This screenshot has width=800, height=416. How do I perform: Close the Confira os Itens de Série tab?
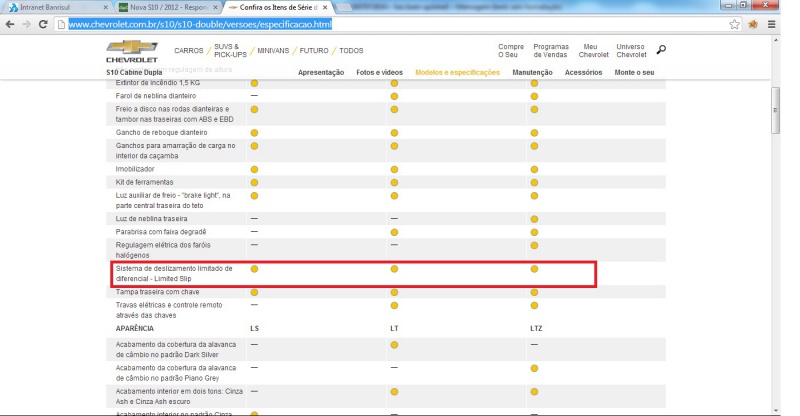click(x=325, y=8)
